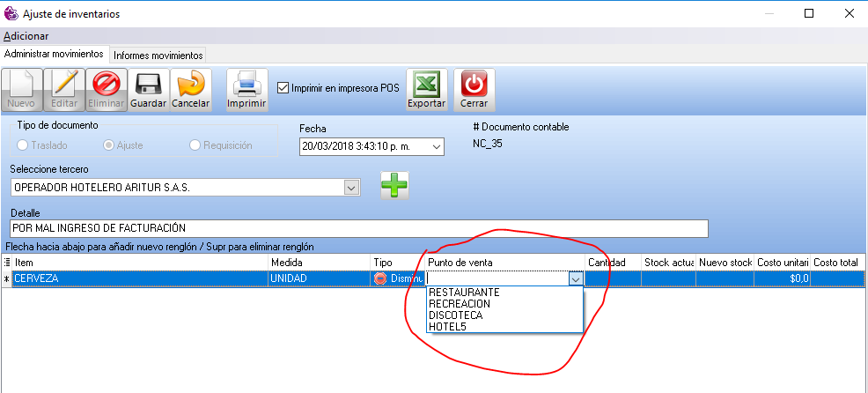Toggle Imprimir en impresora POS checkbox
The width and height of the screenshot is (868, 393).
point(283,87)
